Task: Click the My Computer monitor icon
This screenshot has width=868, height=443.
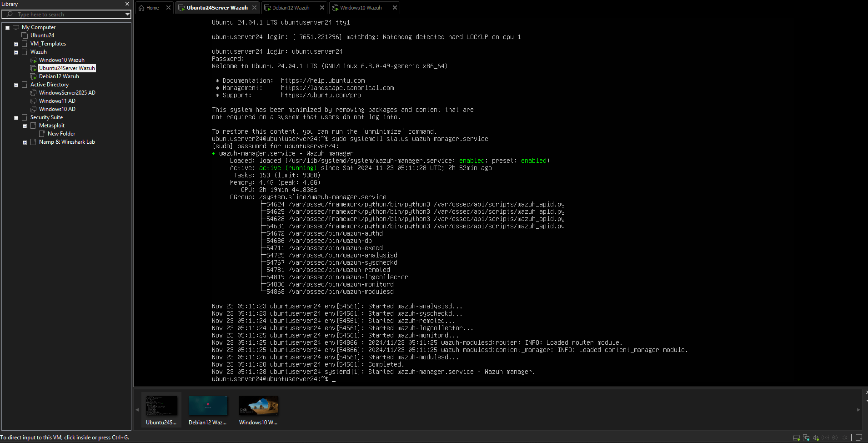Action: (16, 27)
